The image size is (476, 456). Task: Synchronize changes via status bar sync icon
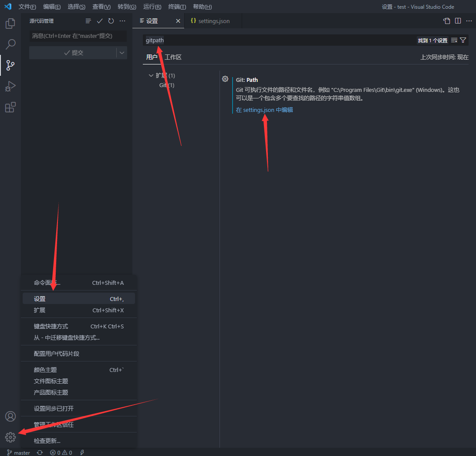tap(40, 453)
